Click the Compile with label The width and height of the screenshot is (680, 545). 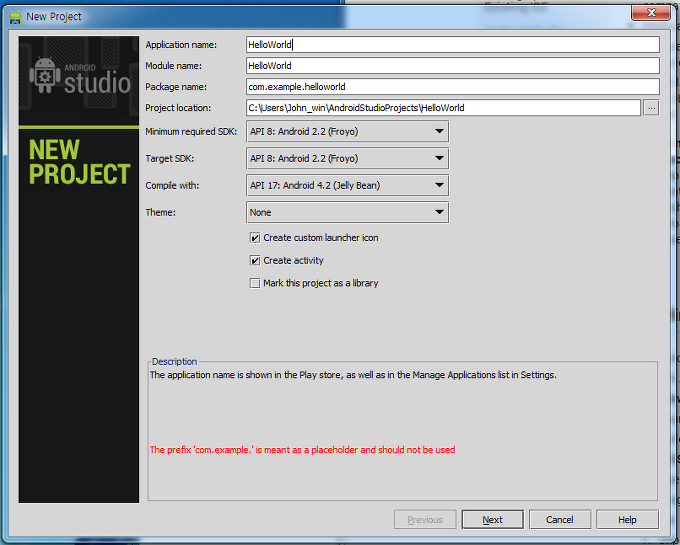[x=172, y=186]
